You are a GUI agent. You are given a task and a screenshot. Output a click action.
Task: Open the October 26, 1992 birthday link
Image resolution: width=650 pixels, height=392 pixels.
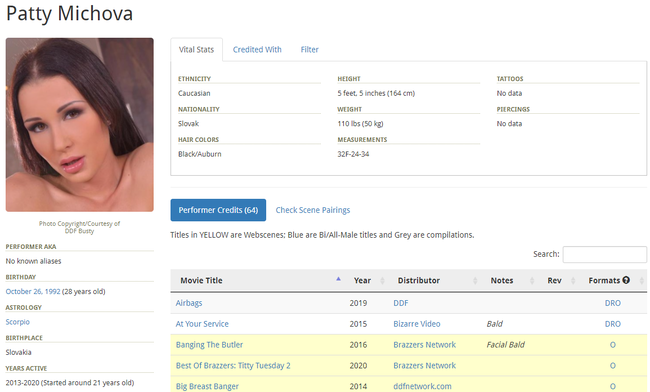click(x=33, y=291)
